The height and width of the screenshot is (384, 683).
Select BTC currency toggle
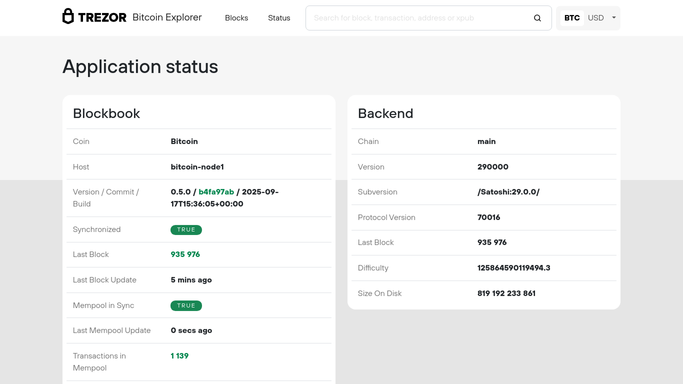(x=572, y=18)
